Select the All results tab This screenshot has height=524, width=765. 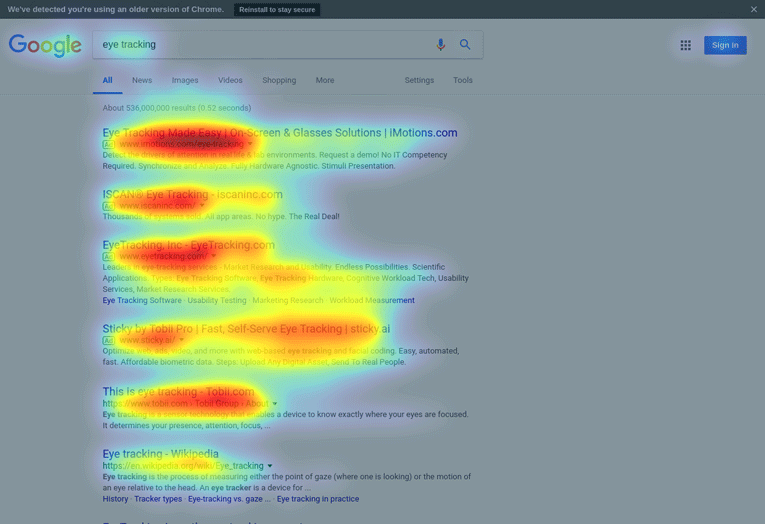[x=107, y=80]
